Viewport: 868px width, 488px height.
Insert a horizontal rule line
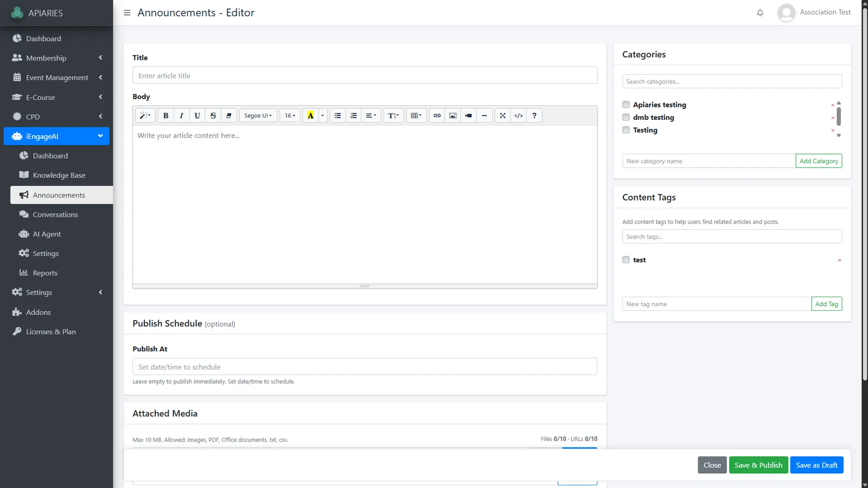[x=484, y=115]
